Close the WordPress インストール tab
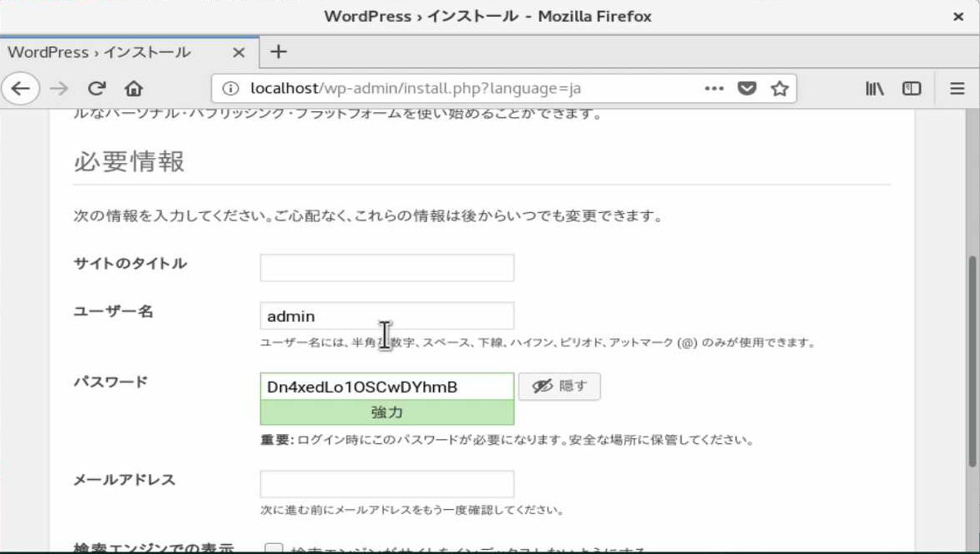Viewport: 980px width, 554px height. (238, 52)
